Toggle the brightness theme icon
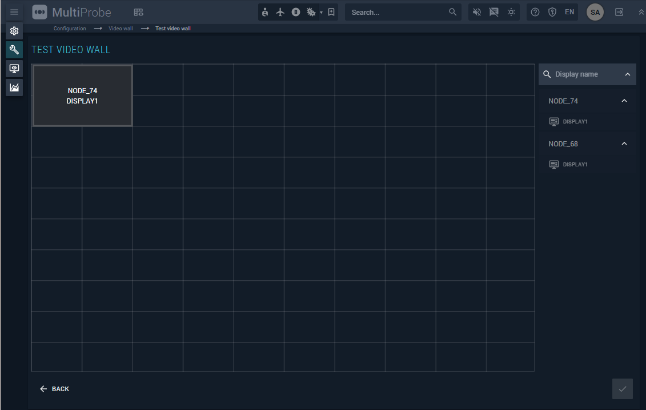Viewport: 646px width, 410px height. pos(511,12)
